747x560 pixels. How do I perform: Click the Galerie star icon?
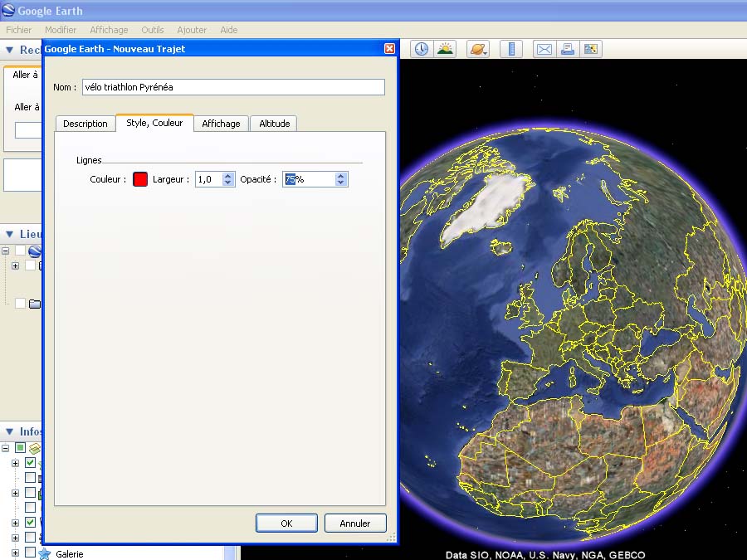pyautogui.click(x=45, y=553)
